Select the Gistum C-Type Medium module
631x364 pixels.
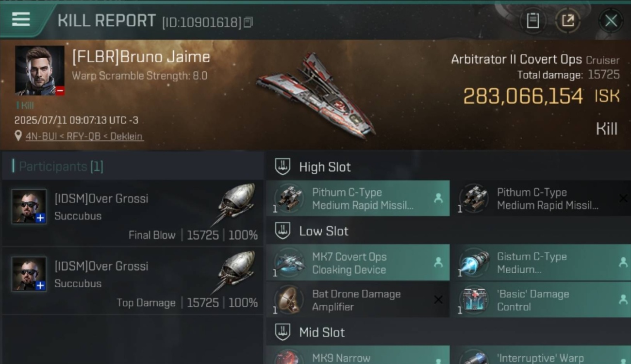click(x=540, y=263)
